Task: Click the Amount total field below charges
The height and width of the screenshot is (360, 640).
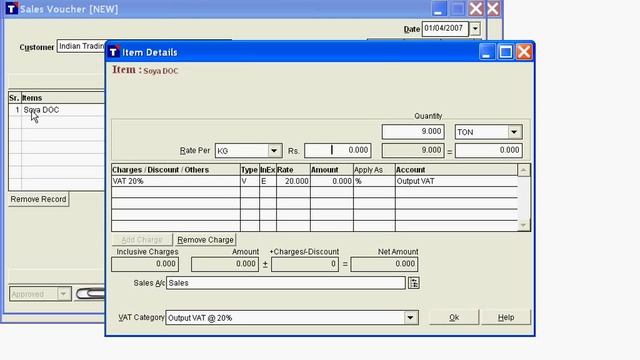Action: (225, 264)
